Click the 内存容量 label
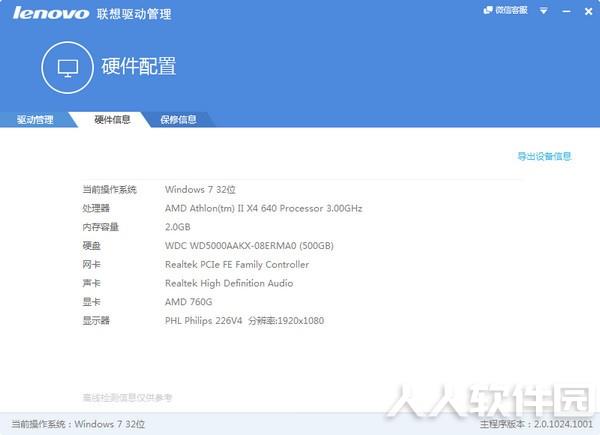The height and width of the screenshot is (435, 600). click(x=101, y=227)
